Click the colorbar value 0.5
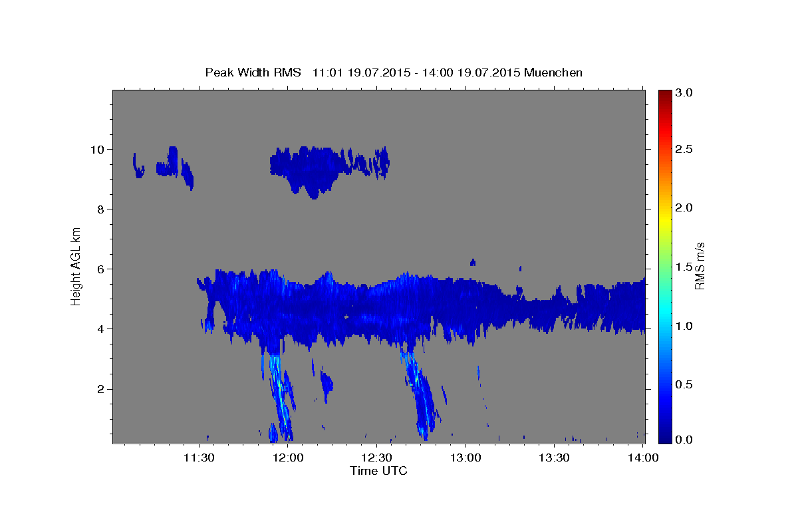Viewport: 798px width, 532px height. [684, 384]
